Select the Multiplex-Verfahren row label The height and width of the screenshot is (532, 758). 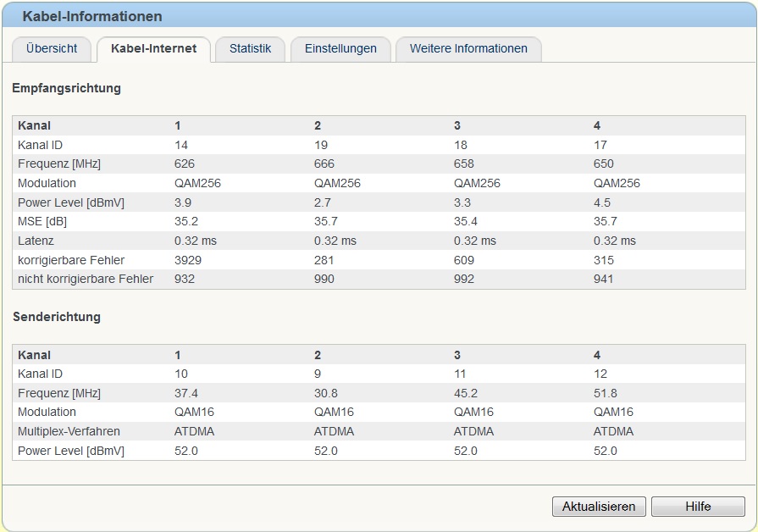tap(69, 431)
